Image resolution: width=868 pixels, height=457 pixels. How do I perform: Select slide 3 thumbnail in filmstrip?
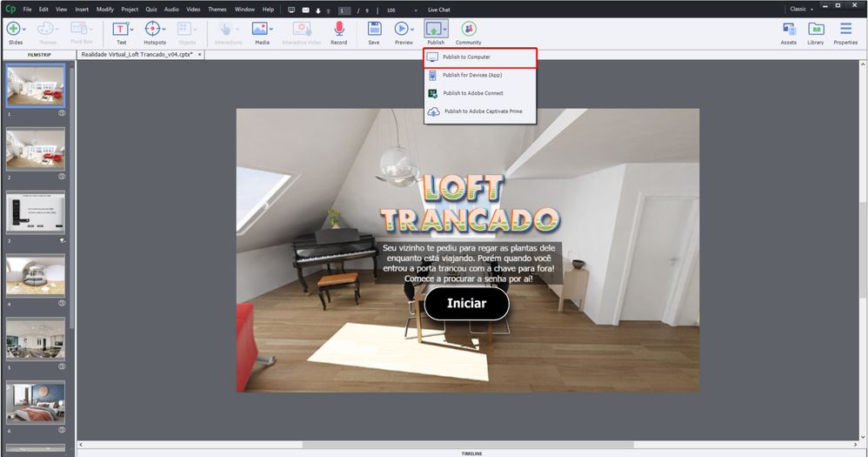point(36,212)
